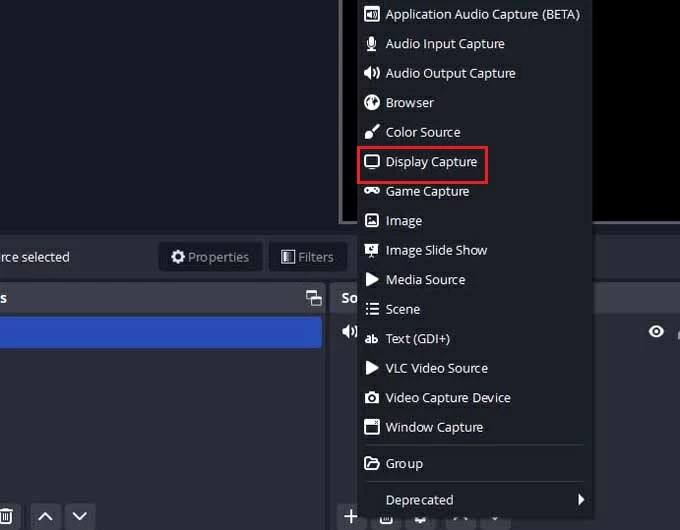Click the Video Capture Device camera icon

[x=371, y=398]
